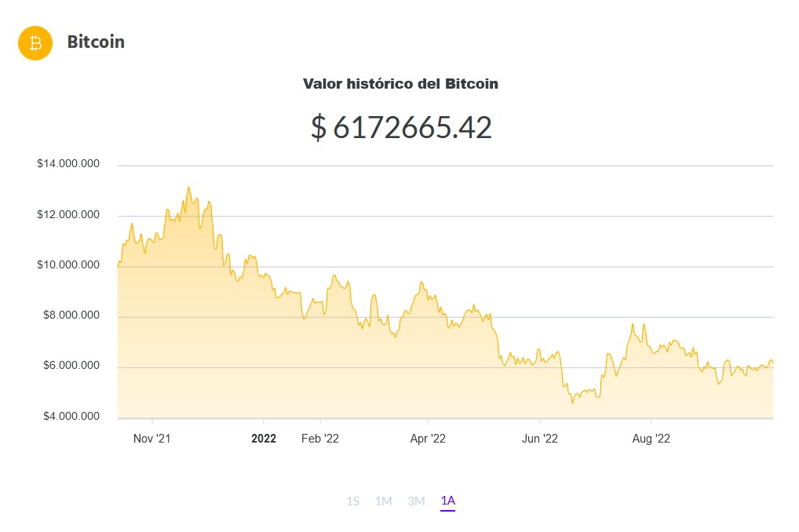The width and height of the screenshot is (799, 532).
Task: Click the $4.000.000 y-axis label
Action: click(71, 416)
